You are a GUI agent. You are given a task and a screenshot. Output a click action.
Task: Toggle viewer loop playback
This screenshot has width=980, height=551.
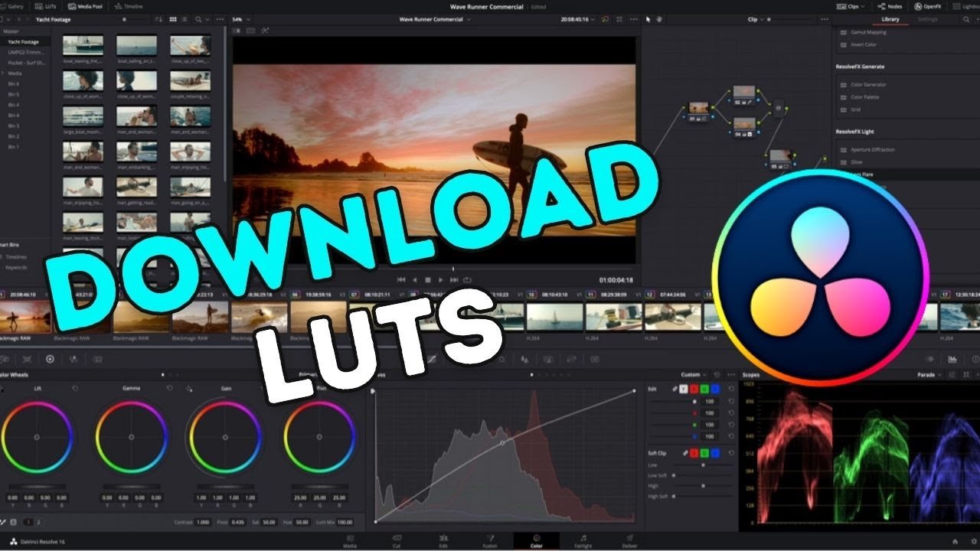pos(467,280)
